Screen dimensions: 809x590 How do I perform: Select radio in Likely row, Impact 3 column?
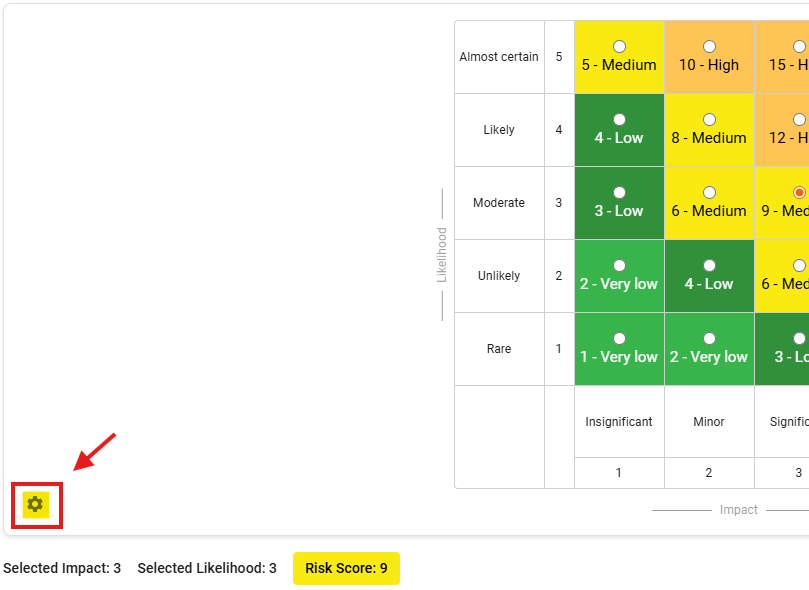click(799, 120)
